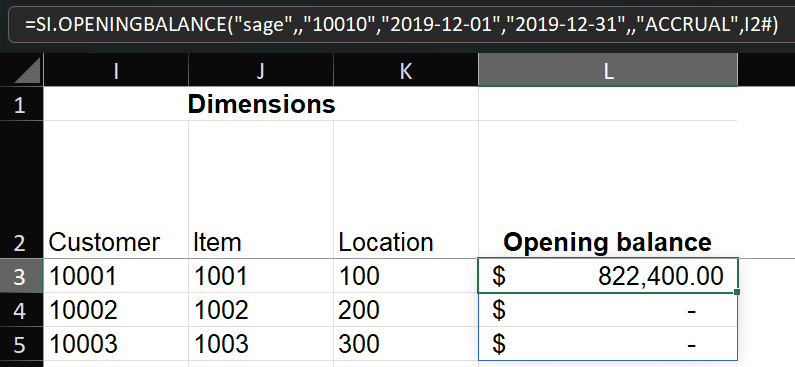This screenshot has width=795, height=367.
Task: Select column I header
Action: click(116, 70)
